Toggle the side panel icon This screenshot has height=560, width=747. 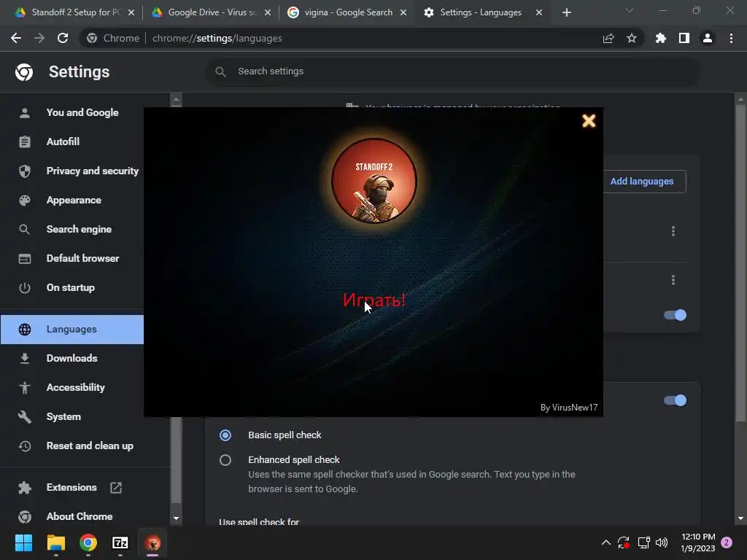[x=684, y=38]
